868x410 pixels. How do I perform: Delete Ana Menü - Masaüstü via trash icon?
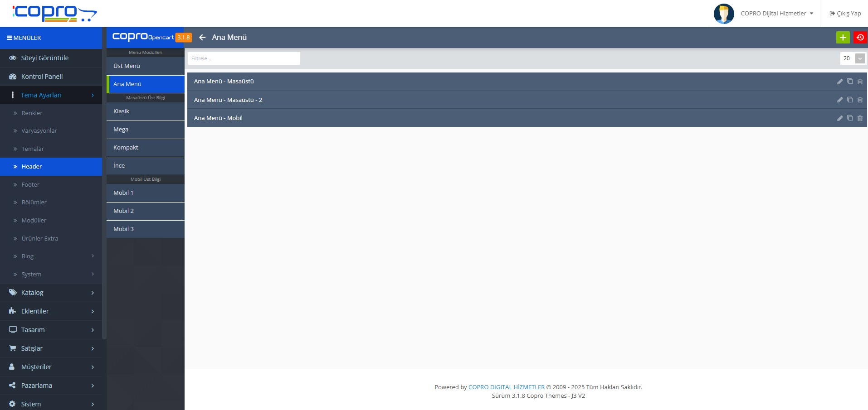(860, 82)
